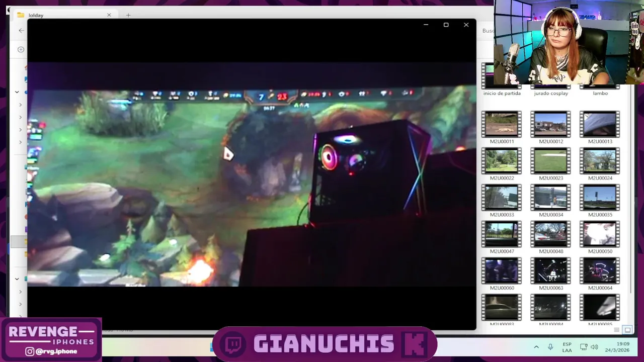Open the M2U00012 video thumbnail
Viewport: 644px width, 362px height.
tap(550, 124)
